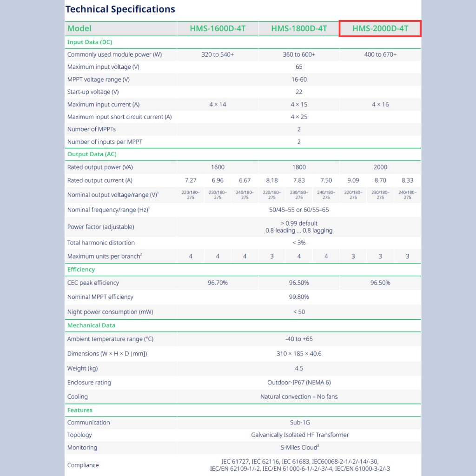Click the '> 0.99 default' power factor value
Image resolution: width=476 pixels, height=476 pixels.
click(x=299, y=224)
